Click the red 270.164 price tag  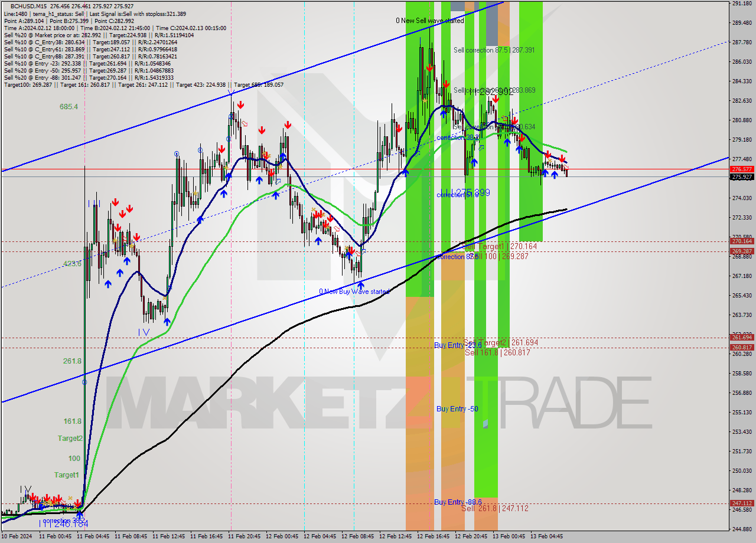point(742,241)
